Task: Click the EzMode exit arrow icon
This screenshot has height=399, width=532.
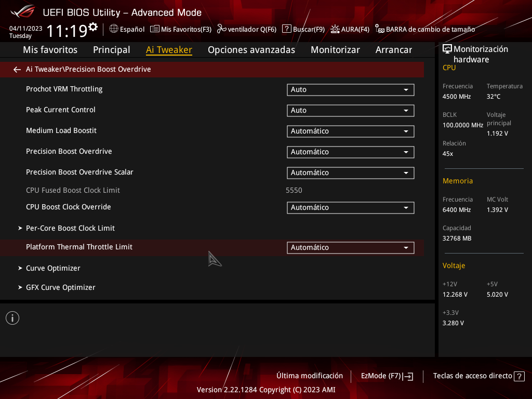Action: click(x=408, y=376)
